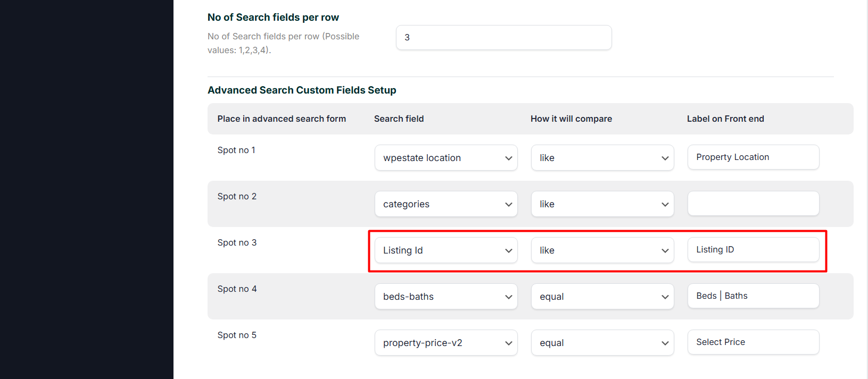Click the search fields per row input
The width and height of the screenshot is (868, 379).
pyautogui.click(x=503, y=38)
